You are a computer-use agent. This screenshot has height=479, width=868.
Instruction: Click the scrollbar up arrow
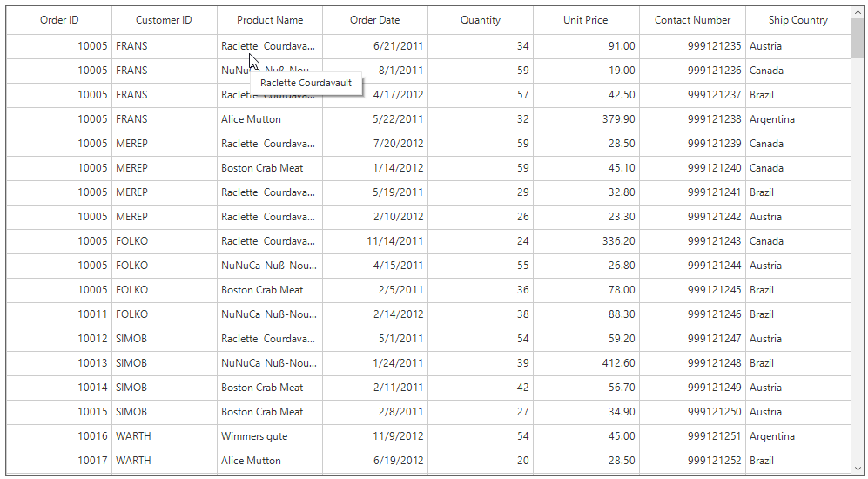pos(858,13)
